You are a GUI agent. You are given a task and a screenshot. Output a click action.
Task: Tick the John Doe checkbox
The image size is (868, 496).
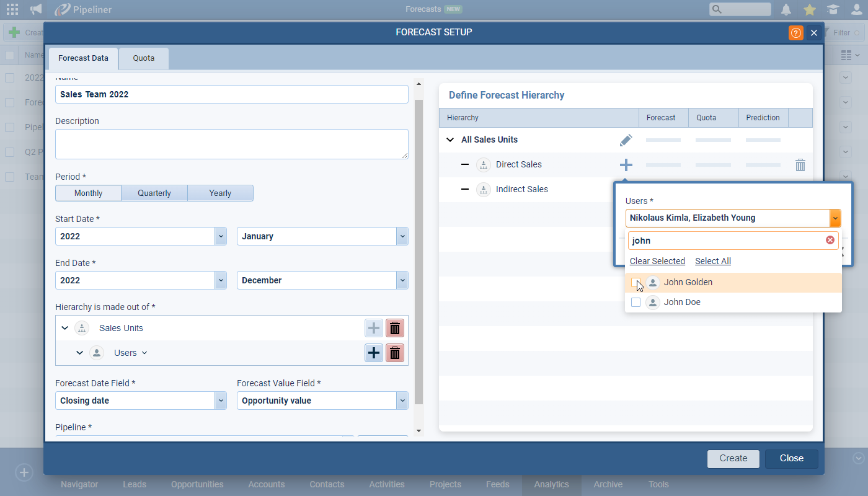[x=635, y=303]
